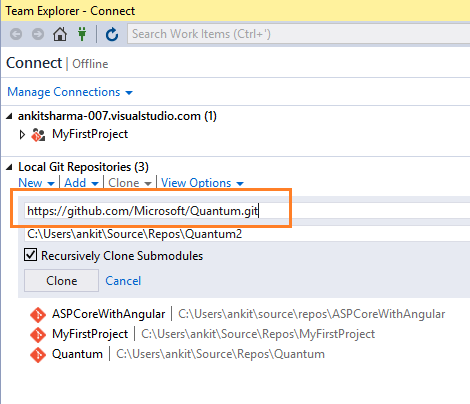Collapse the ankitsharma-007.visualstudio.com section
The image size is (470, 404).
[x=9, y=116]
